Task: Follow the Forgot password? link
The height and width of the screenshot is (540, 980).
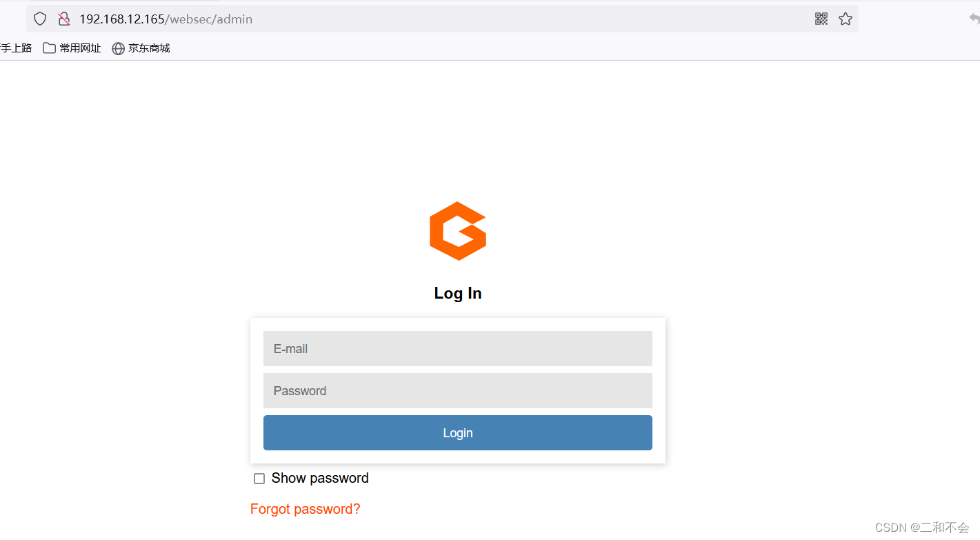Action: click(305, 509)
